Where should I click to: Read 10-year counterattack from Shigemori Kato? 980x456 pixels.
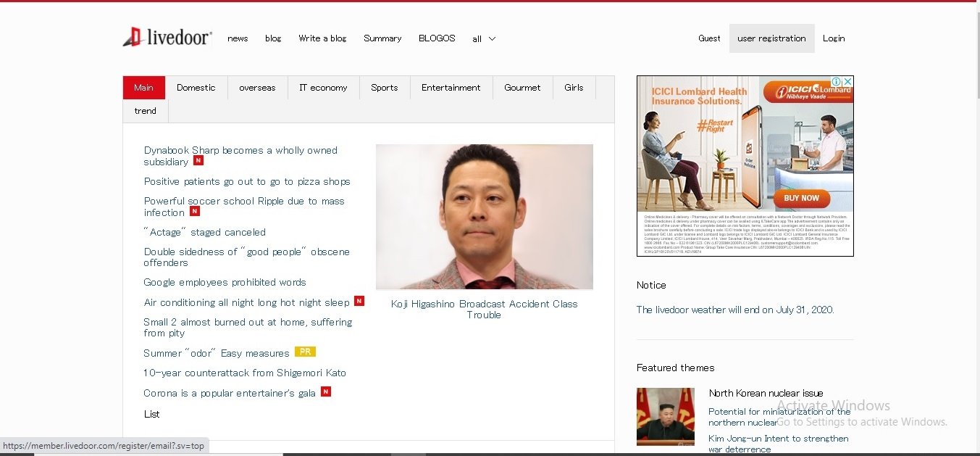point(245,373)
